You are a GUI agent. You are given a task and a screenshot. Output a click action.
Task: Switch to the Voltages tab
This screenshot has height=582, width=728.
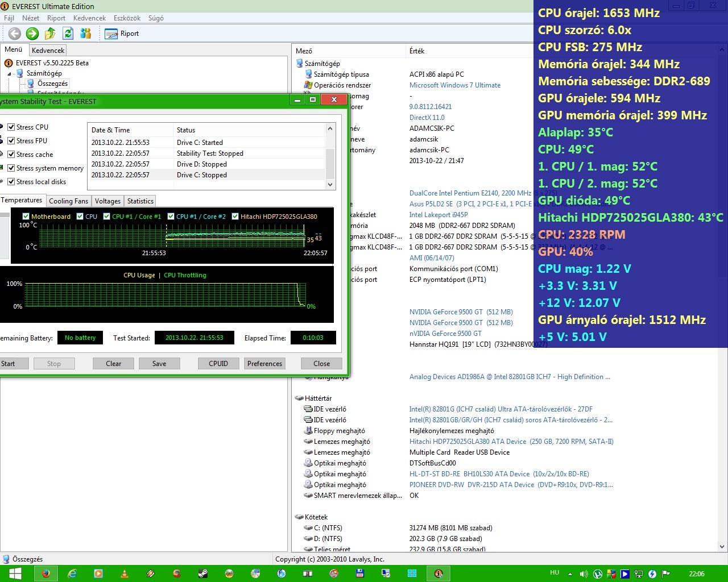coord(107,201)
